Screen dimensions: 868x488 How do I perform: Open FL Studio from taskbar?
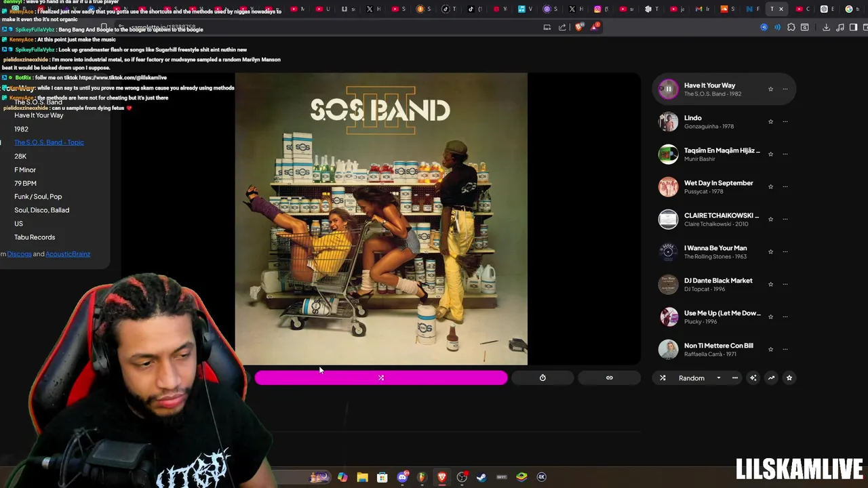tap(422, 477)
